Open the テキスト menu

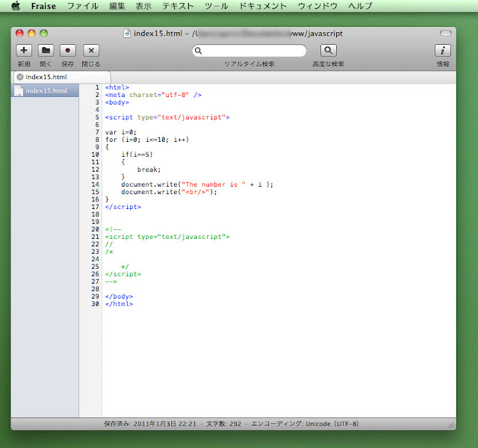[x=178, y=6]
